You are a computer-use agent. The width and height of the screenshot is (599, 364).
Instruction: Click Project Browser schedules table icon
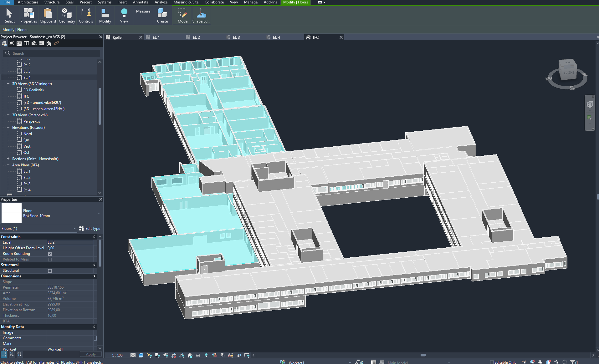click(27, 43)
